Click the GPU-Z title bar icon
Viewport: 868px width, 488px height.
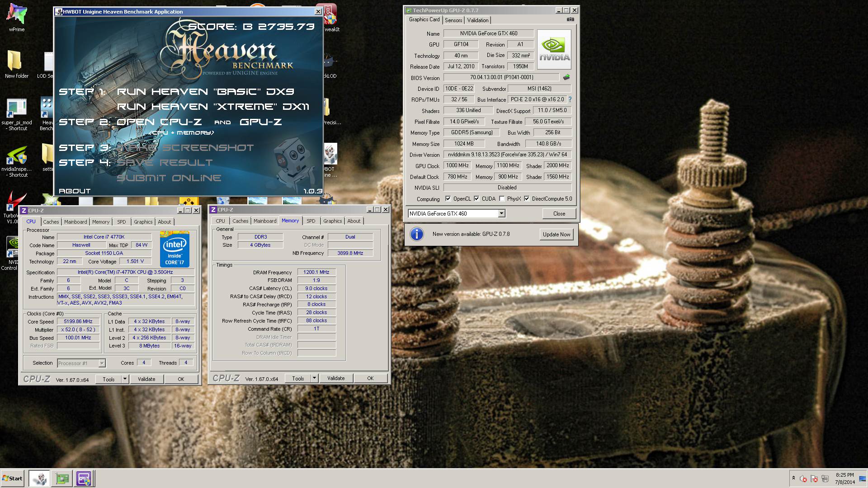409,10
